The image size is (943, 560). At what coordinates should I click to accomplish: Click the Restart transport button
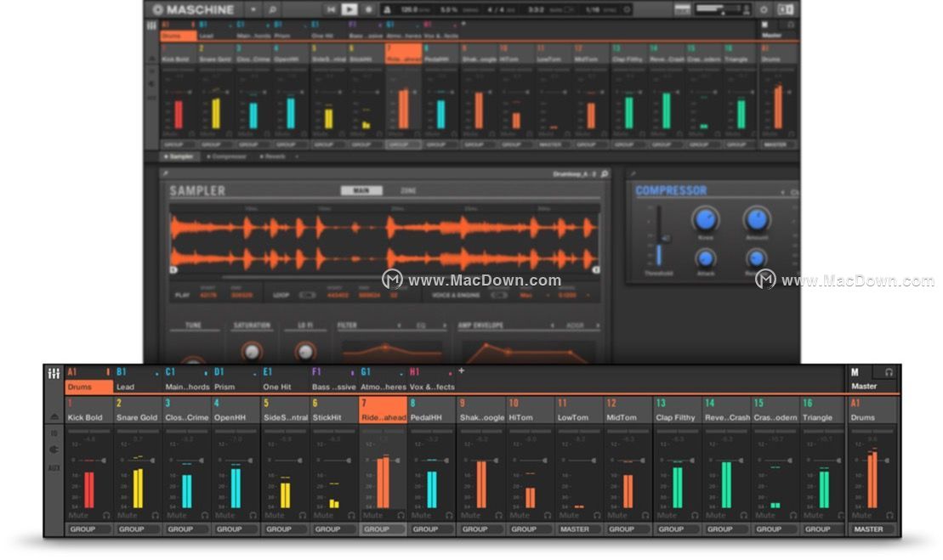pyautogui.click(x=332, y=9)
